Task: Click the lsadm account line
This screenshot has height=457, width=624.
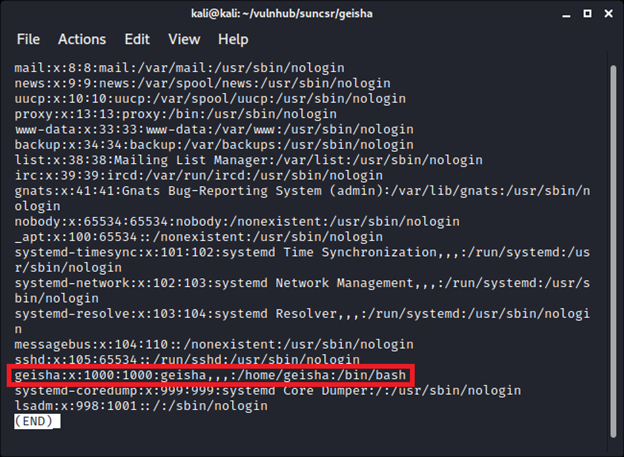Action: tap(141, 406)
